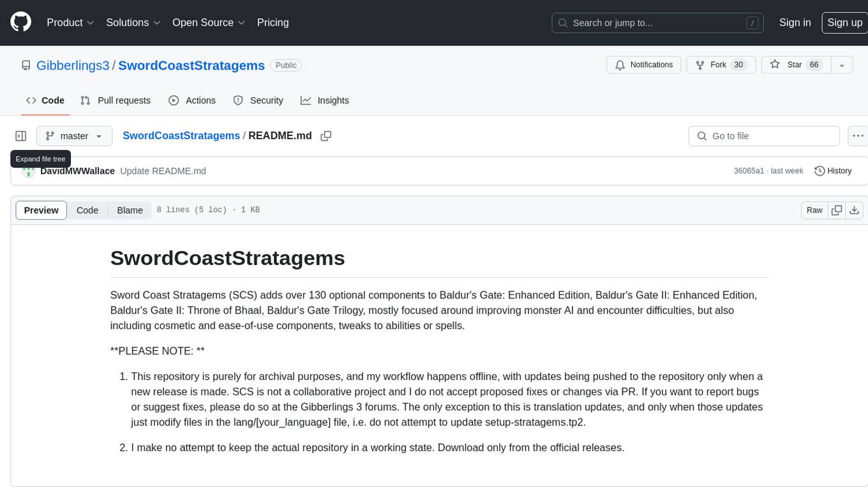Screen dimensions: 868x488
Task: Switch to the Pull requests tab
Action: coord(116,100)
